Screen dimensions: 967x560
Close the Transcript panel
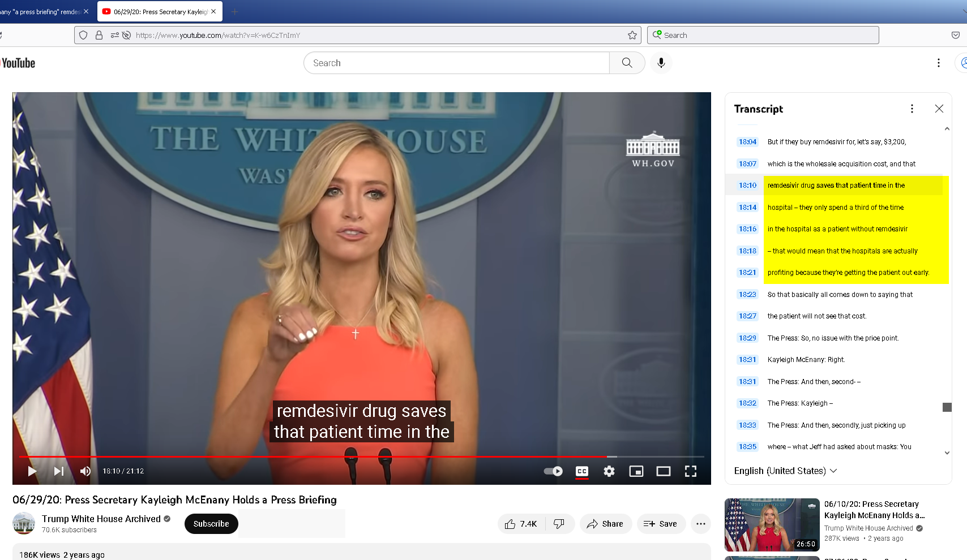click(x=939, y=109)
